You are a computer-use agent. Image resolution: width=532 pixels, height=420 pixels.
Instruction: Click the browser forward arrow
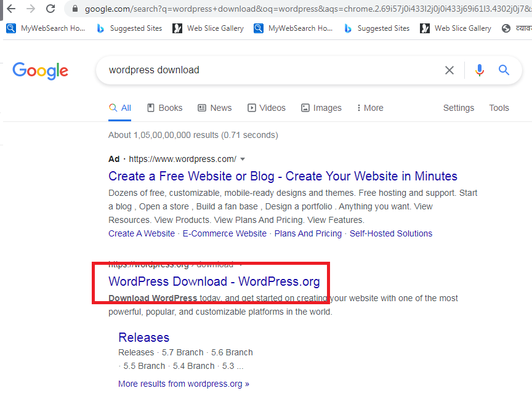point(31,9)
